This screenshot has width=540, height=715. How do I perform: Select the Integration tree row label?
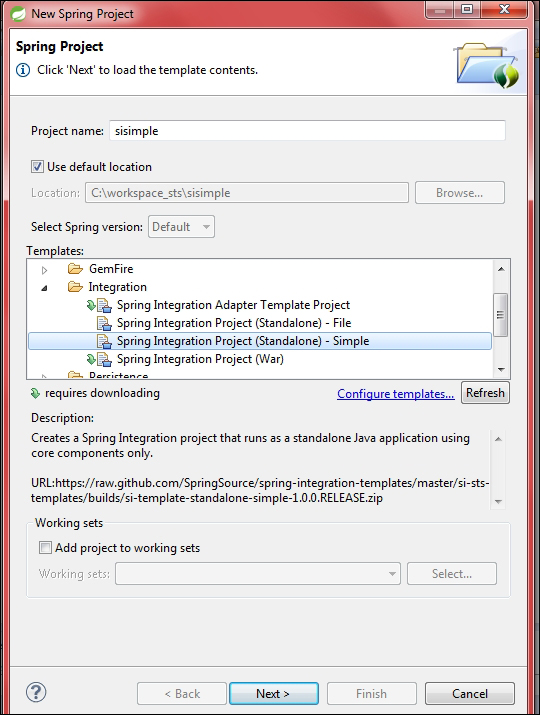click(118, 287)
